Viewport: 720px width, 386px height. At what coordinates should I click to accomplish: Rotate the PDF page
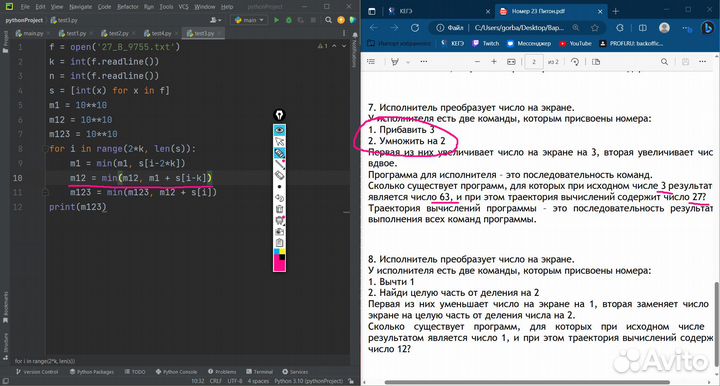pos(574,62)
